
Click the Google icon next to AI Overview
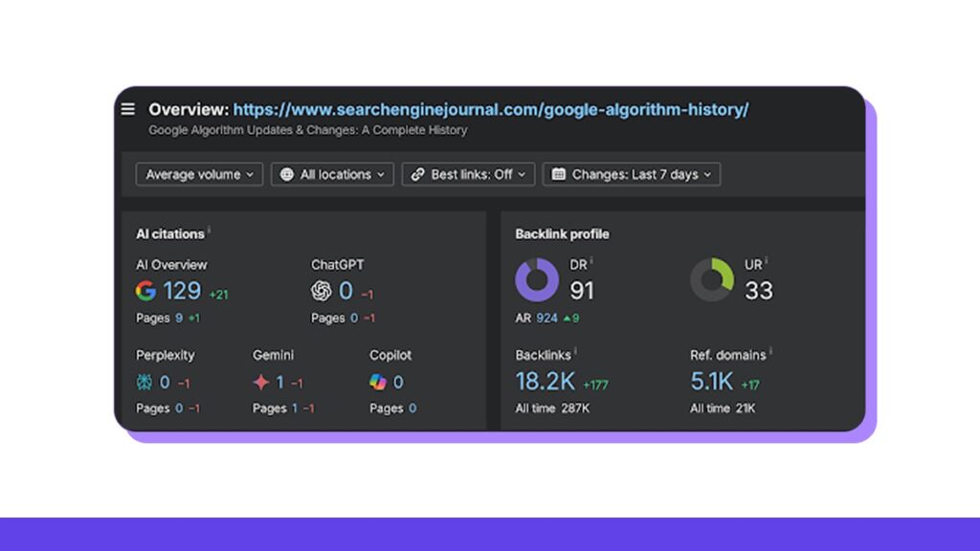[147, 292]
